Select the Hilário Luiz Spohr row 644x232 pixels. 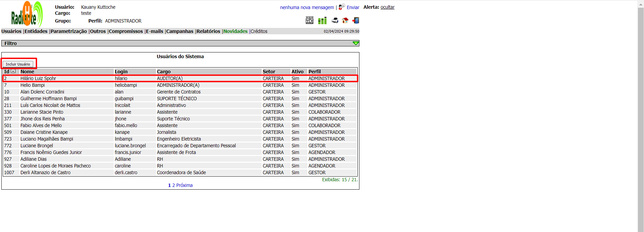(38, 78)
